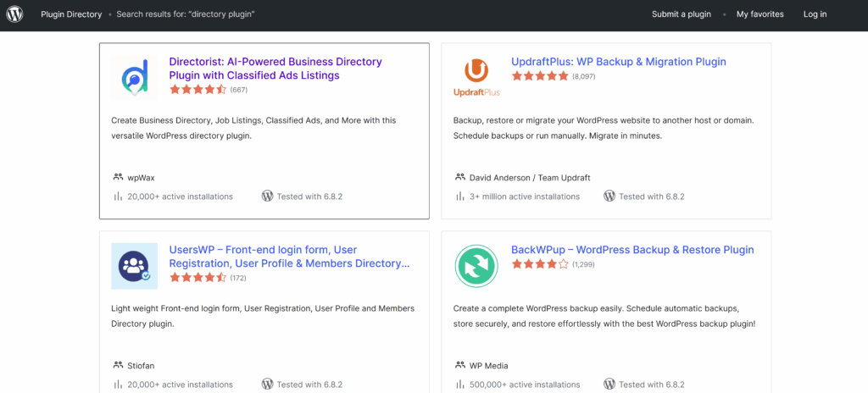Open BackWPup plugin title link
The image size is (868, 393).
point(632,250)
